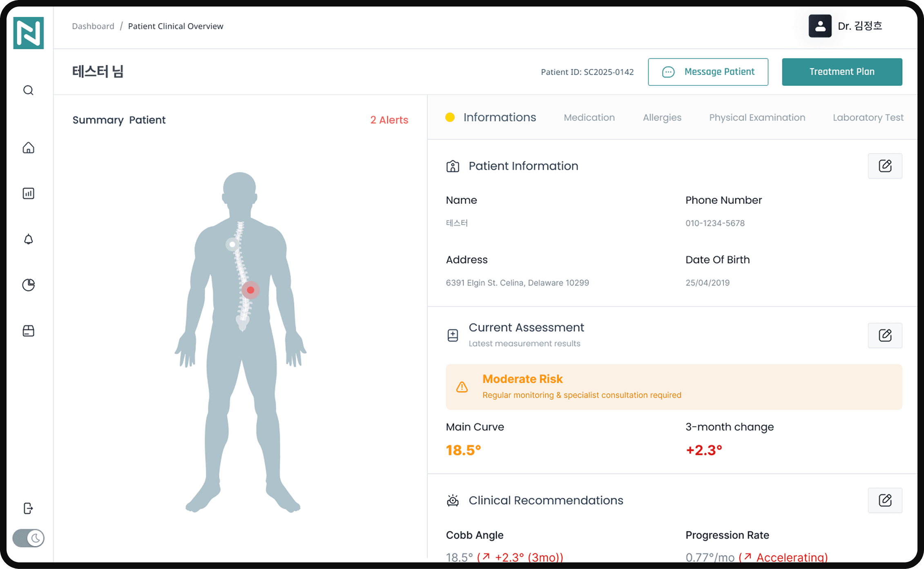
Task: Open the Allergies tab
Action: [662, 118]
